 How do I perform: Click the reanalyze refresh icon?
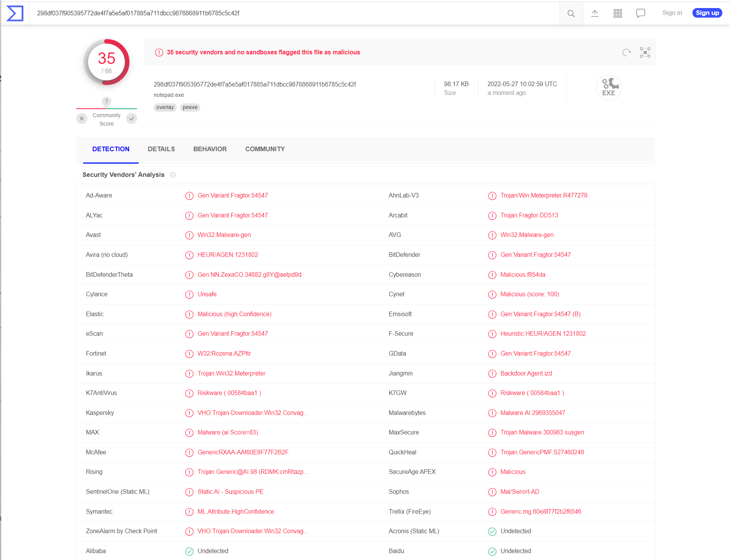626,52
